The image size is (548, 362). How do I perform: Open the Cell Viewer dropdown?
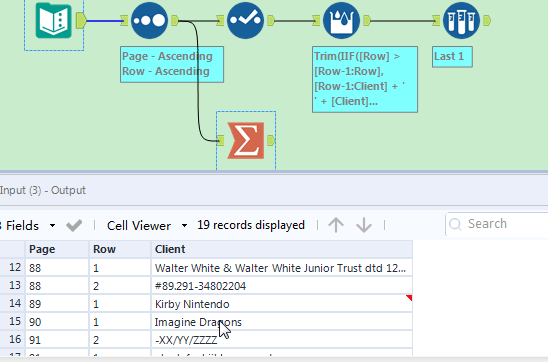coord(184,226)
